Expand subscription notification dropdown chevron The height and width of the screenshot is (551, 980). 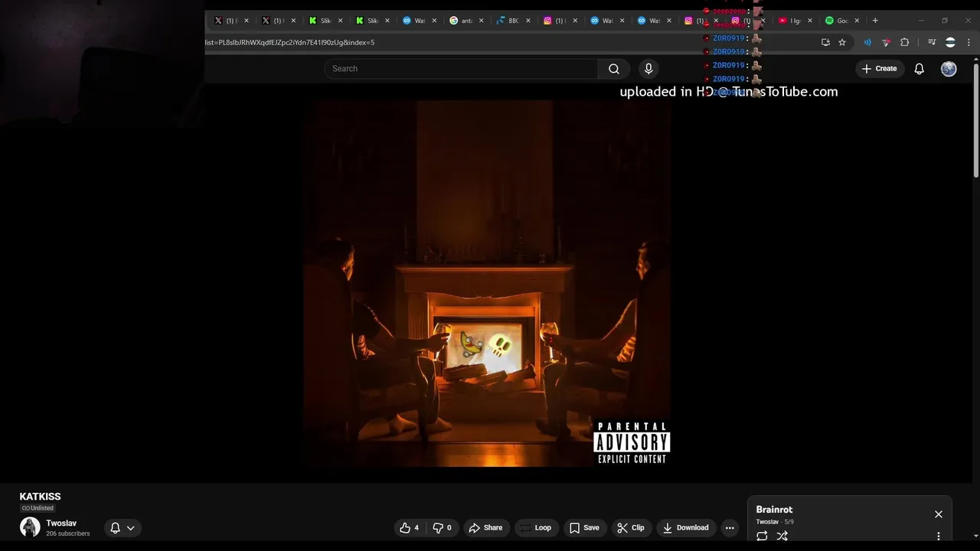tap(130, 528)
